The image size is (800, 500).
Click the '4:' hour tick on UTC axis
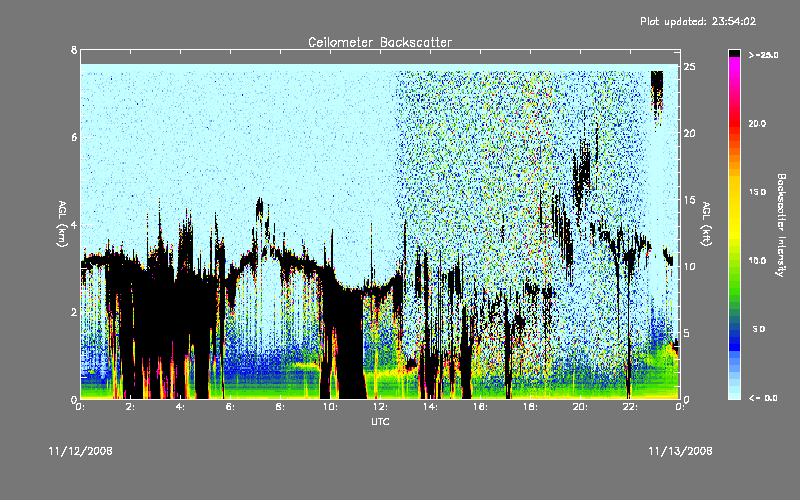[x=180, y=407]
